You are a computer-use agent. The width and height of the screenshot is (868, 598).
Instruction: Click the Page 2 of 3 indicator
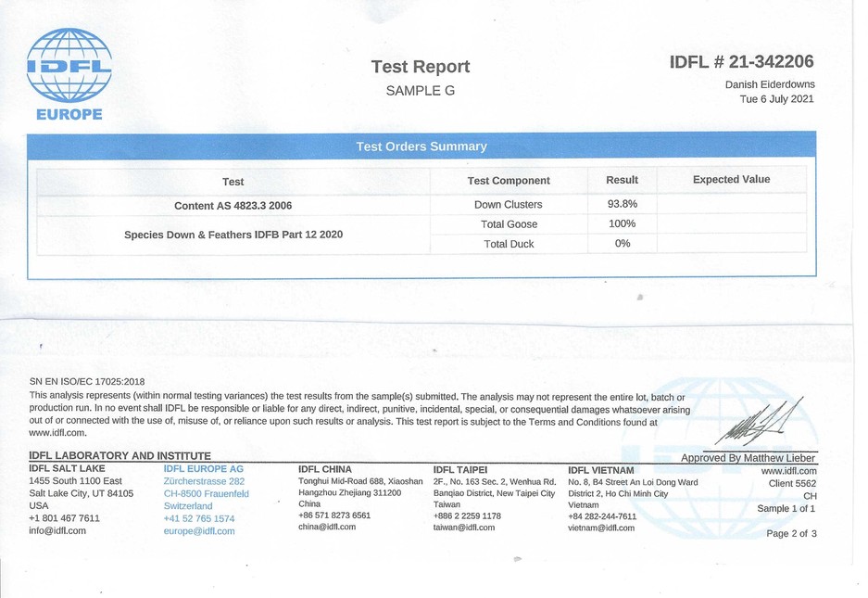click(792, 534)
